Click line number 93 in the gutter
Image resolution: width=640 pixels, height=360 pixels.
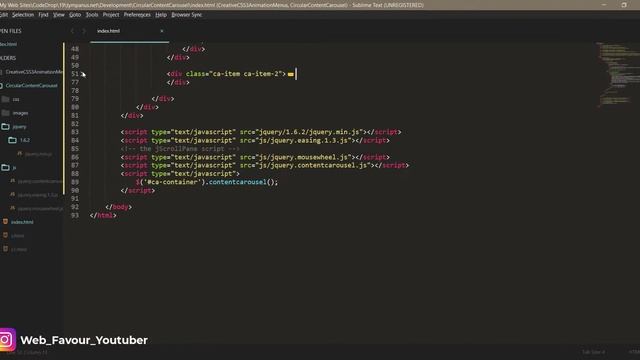click(75, 216)
